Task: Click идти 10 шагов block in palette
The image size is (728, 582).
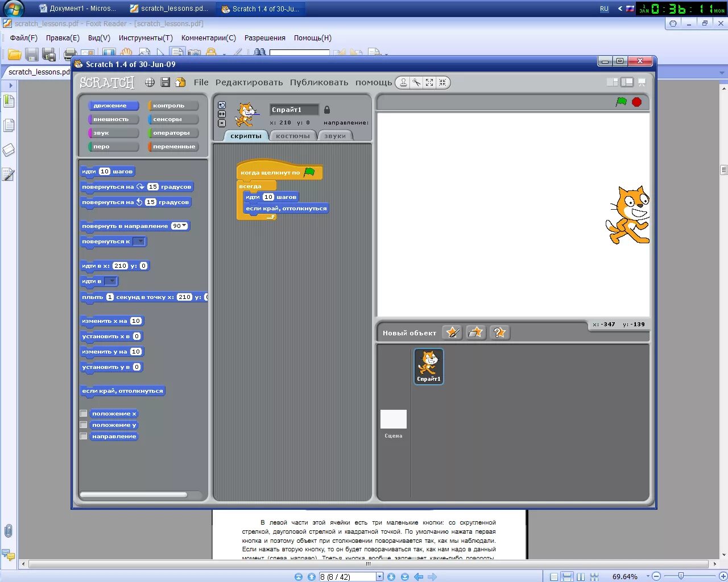Action: click(107, 171)
